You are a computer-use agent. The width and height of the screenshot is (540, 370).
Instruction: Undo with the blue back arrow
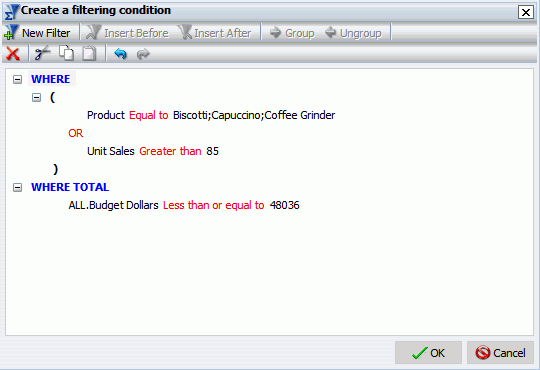pos(120,54)
